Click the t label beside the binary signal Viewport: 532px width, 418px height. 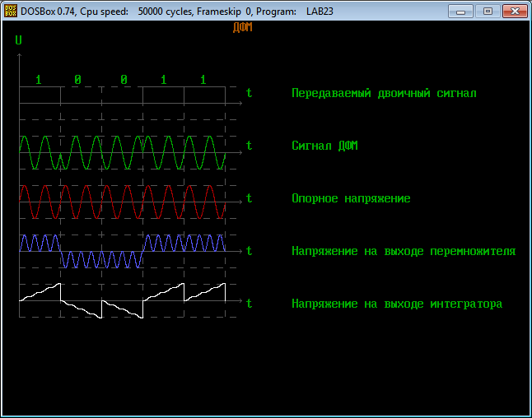coord(249,92)
